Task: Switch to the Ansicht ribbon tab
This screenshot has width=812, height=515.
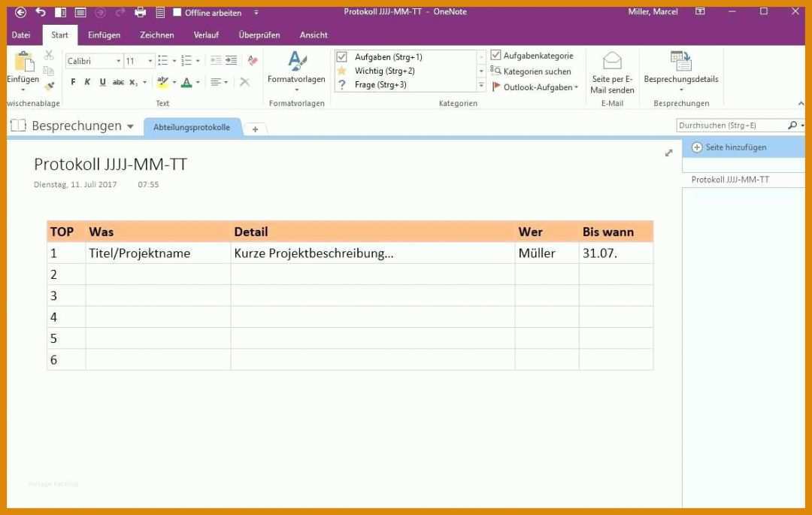Action: (314, 35)
